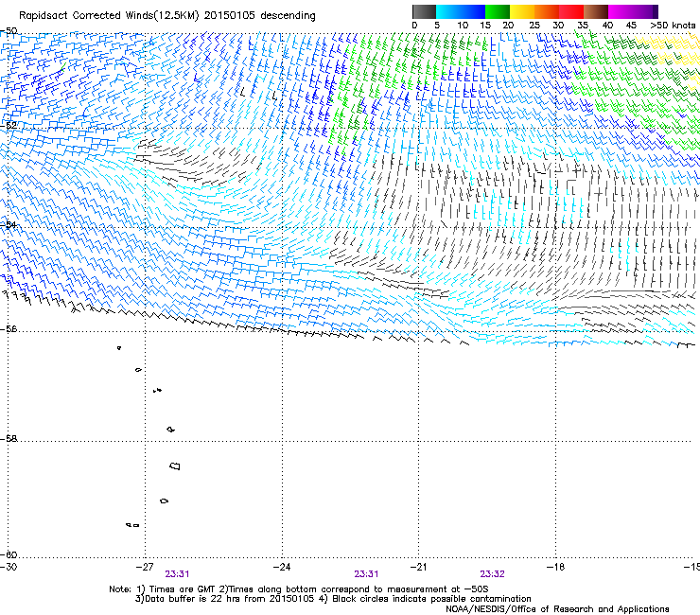
Task: Pick the green 15-20 knots legend color
Action: (498, 11)
